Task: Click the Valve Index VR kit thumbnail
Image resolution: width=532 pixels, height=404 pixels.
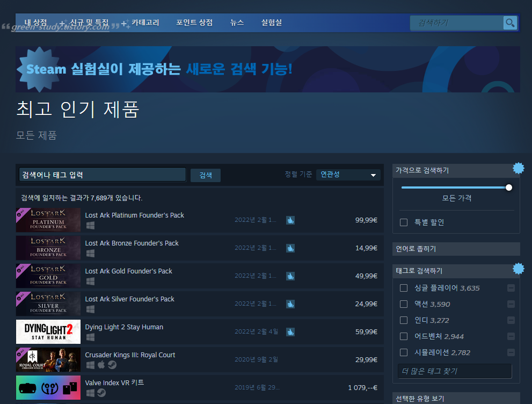Action: click(x=48, y=387)
